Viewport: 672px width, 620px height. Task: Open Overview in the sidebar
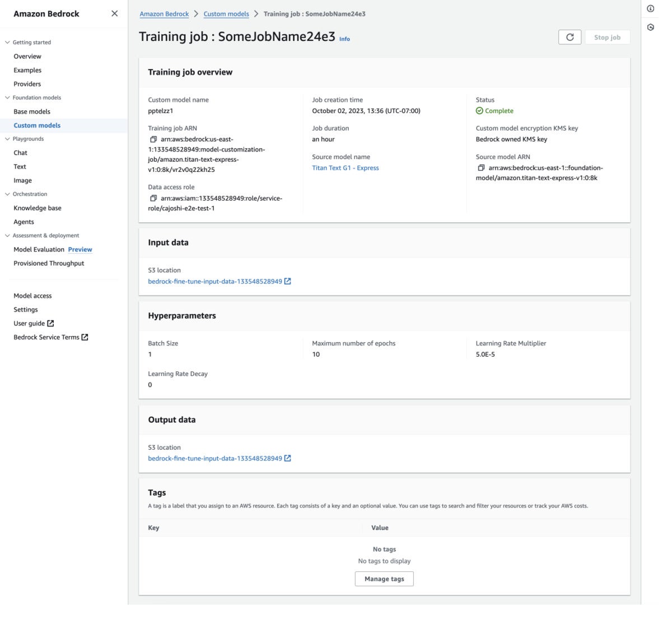(x=27, y=57)
